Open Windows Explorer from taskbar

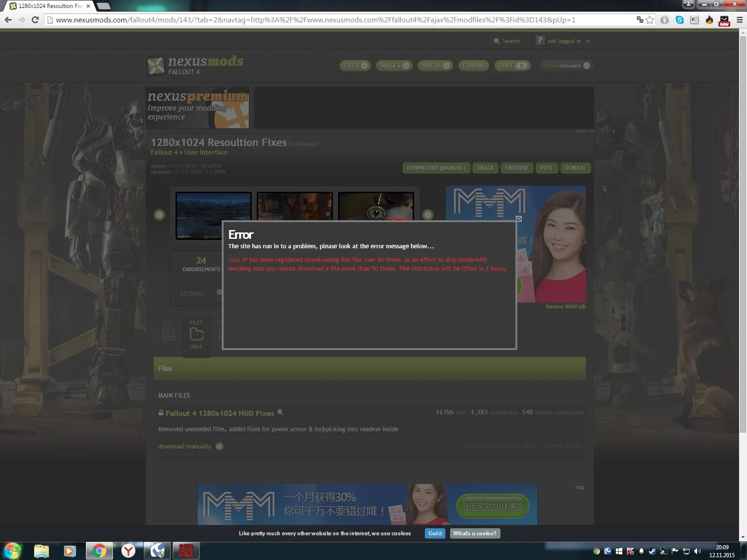click(x=41, y=551)
